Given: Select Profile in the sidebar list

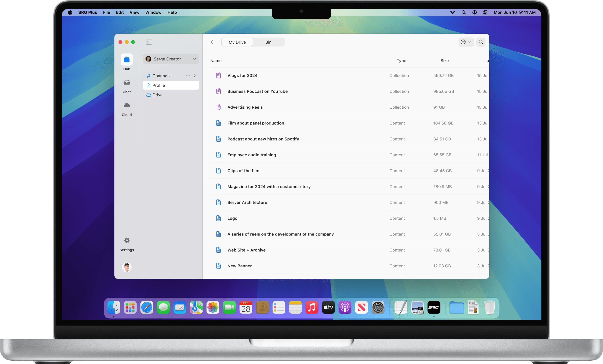Looking at the screenshot, I should [x=159, y=85].
